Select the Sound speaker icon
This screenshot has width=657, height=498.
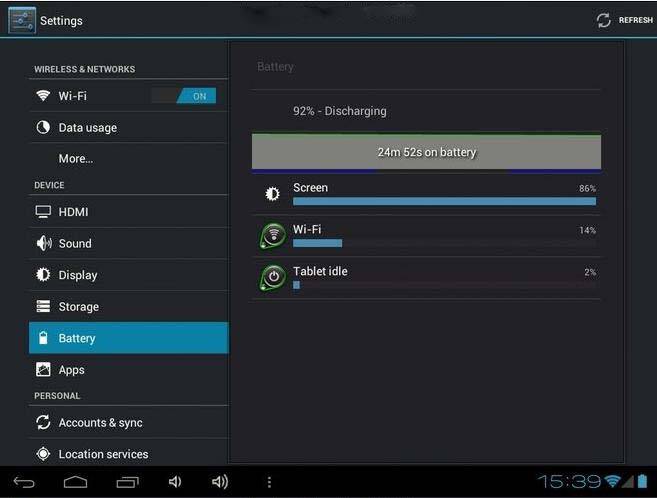[43, 243]
